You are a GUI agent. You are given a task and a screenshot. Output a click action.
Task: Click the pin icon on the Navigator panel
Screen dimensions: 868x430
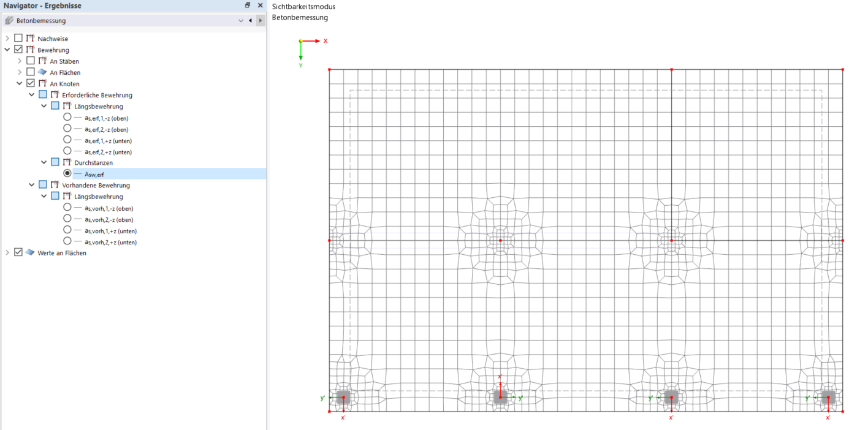tap(248, 5)
